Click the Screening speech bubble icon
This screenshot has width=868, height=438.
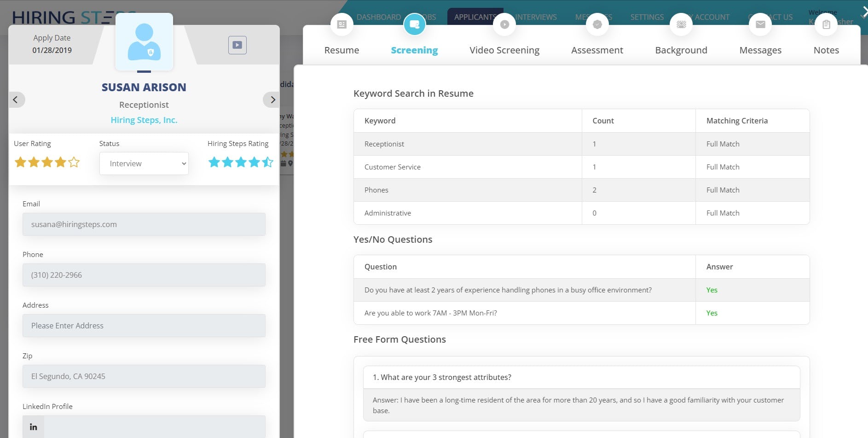point(414,24)
